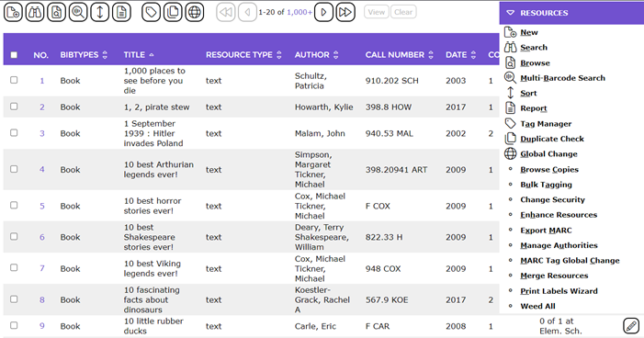Check 10 fascinating facts about dinosaurs row
This screenshot has width=644, height=338.
14,299
